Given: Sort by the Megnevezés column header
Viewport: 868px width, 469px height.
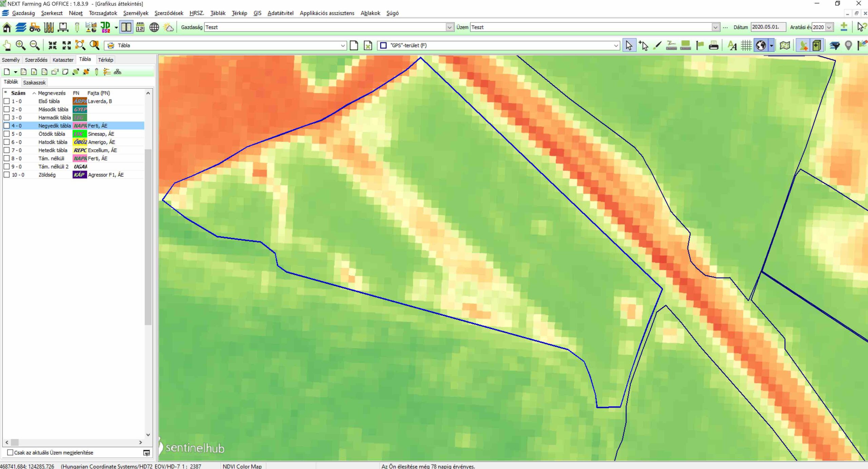Looking at the screenshot, I should click(x=52, y=93).
